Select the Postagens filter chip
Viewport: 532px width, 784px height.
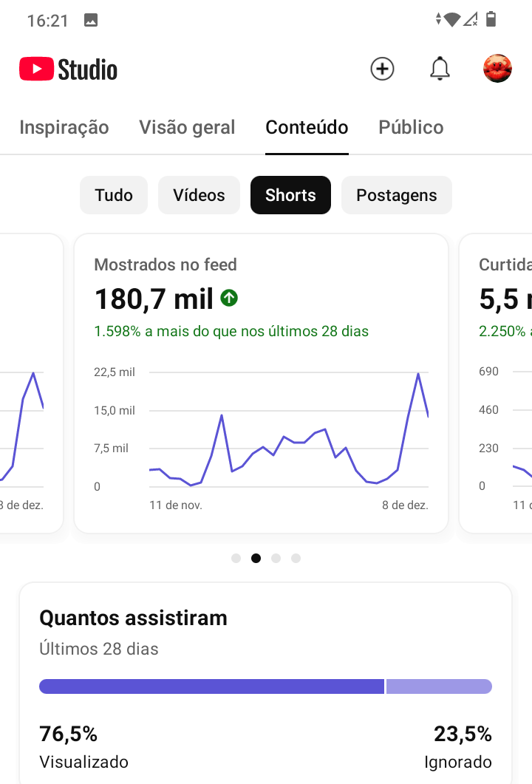pyautogui.click(x=397, y=195)
